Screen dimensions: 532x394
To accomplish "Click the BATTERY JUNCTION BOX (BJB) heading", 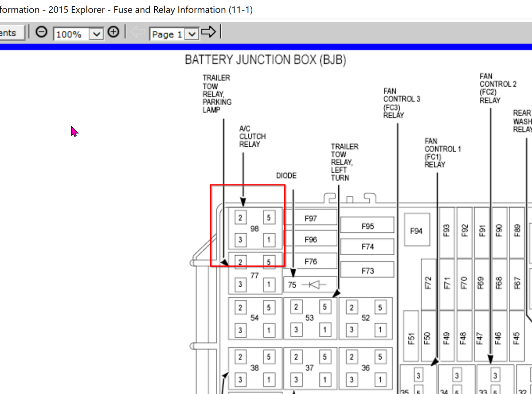I will click(266, 60).
